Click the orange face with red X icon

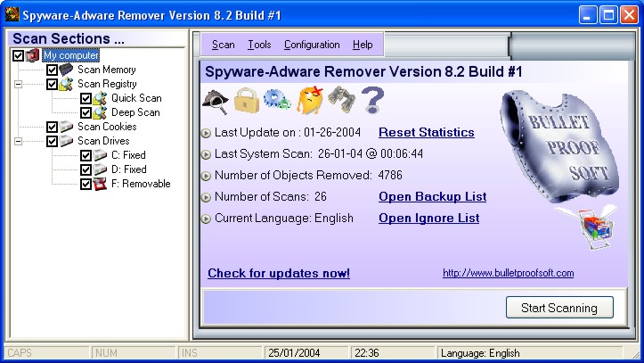(x=310, y=100)
